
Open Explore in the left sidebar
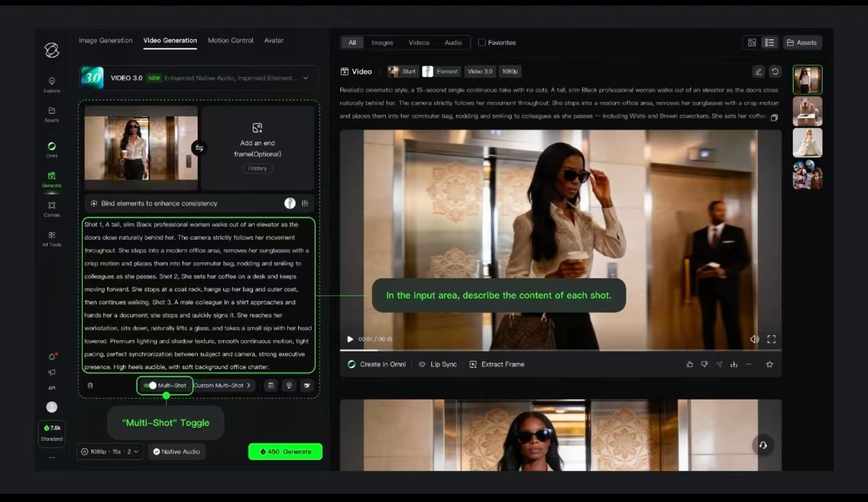coord(52,84)
